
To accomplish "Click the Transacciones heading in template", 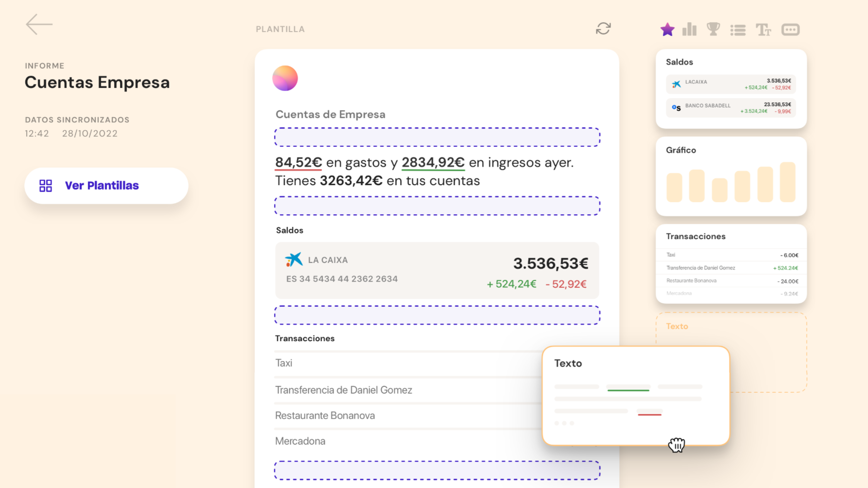I will click(x=305, y=338).
